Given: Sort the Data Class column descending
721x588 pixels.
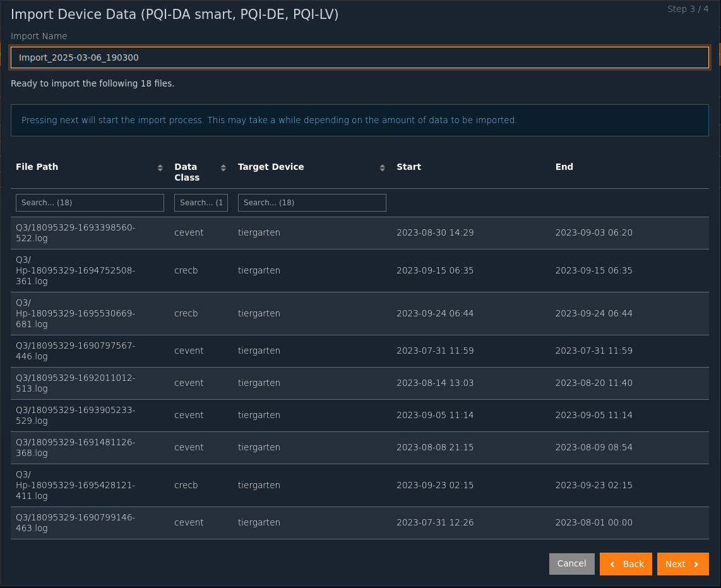Looking at the screenshot, I should click(222, 170).
